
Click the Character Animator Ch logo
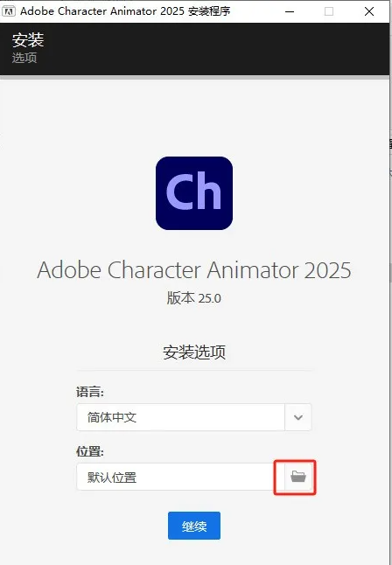pos(194,193)
